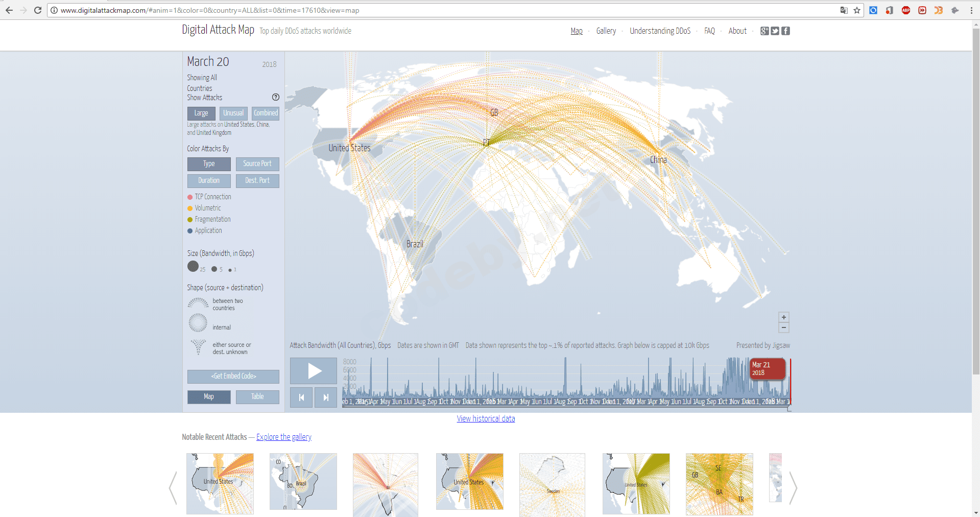This screenshot has height=517, width=980.
Task: View site information icon in address bar
Action: tap(54, 10)
